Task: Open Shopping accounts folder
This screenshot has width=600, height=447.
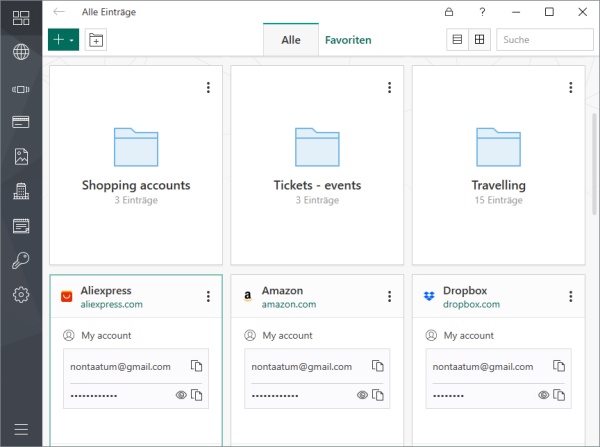Action: pyautogui.click(x=136, y=165)
